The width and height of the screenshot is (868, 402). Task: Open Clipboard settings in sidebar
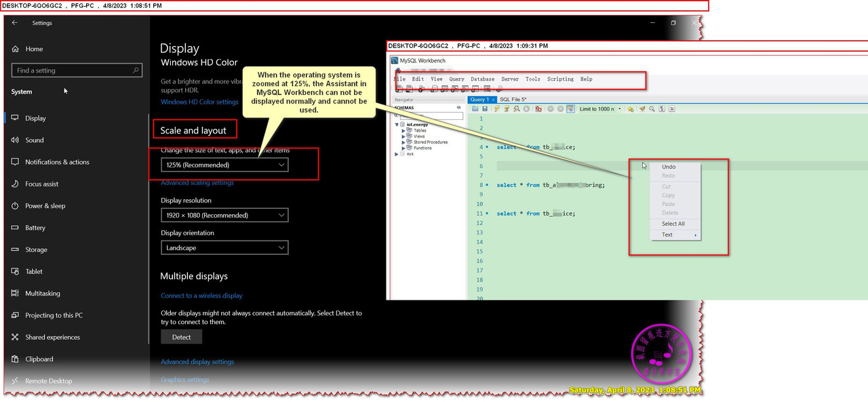click(39, 359)
